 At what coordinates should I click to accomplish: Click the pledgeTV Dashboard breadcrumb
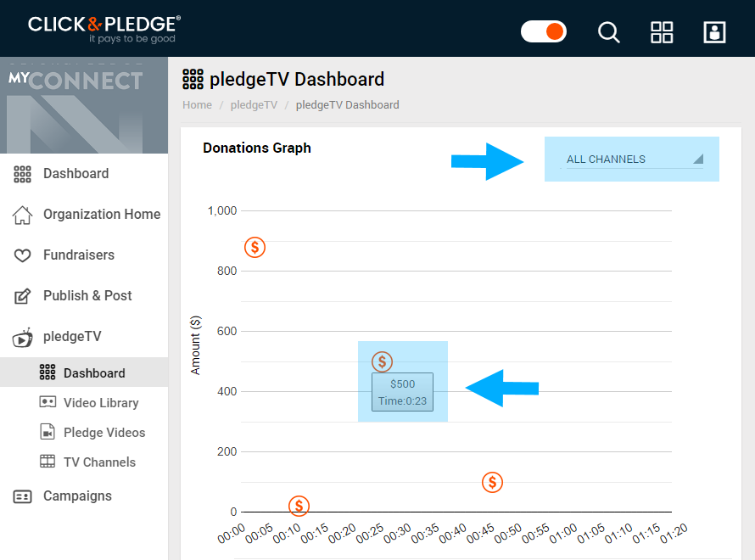tap(347, 105)
